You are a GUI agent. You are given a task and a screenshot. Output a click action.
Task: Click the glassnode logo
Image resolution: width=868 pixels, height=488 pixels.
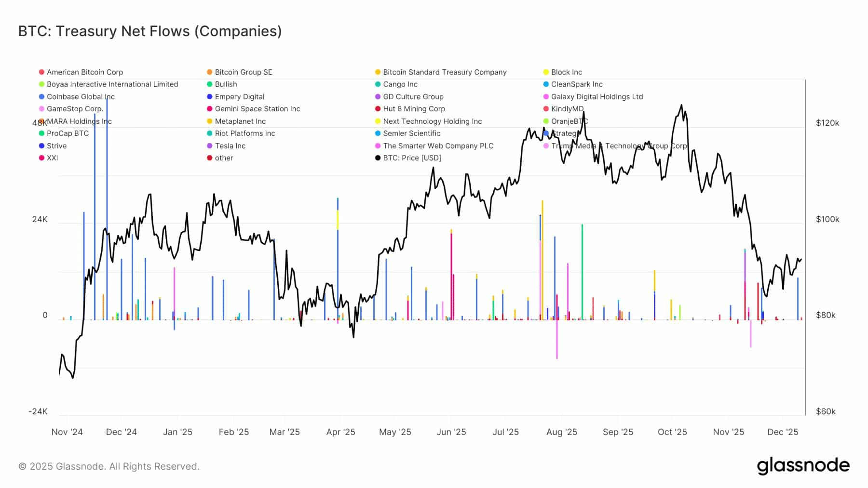click(803, 466)
